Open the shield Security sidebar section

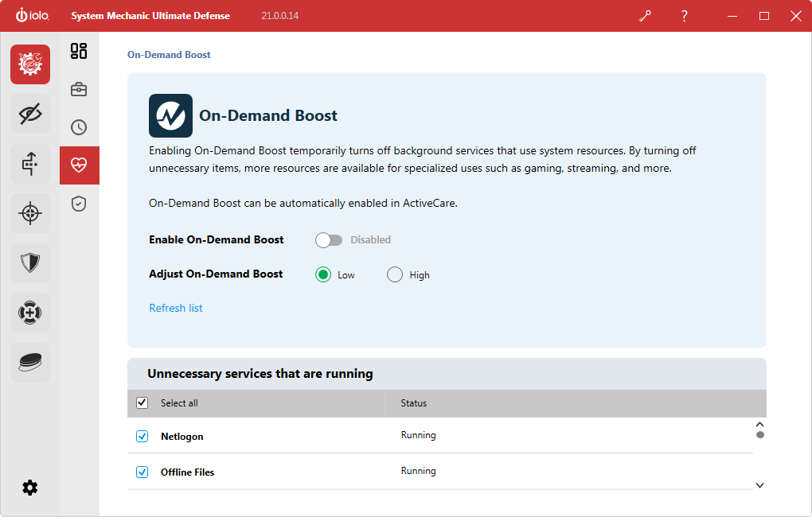tap(30, 263)
